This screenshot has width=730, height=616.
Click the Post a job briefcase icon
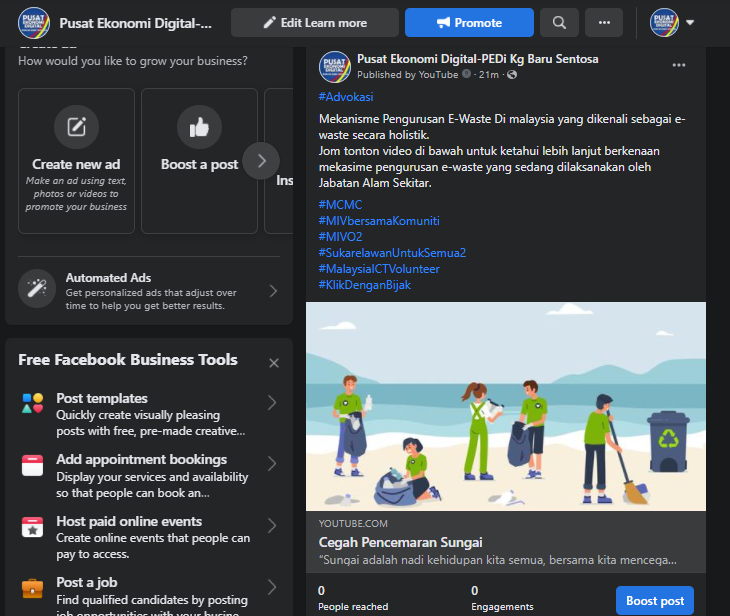(x=33, y=588)
